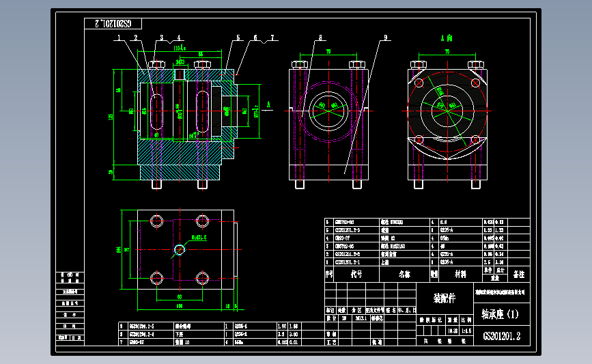Click the 下座 part name in row 8
This screenshot has height=364, width=592.
pyautogui.click(x=179, y=334)
